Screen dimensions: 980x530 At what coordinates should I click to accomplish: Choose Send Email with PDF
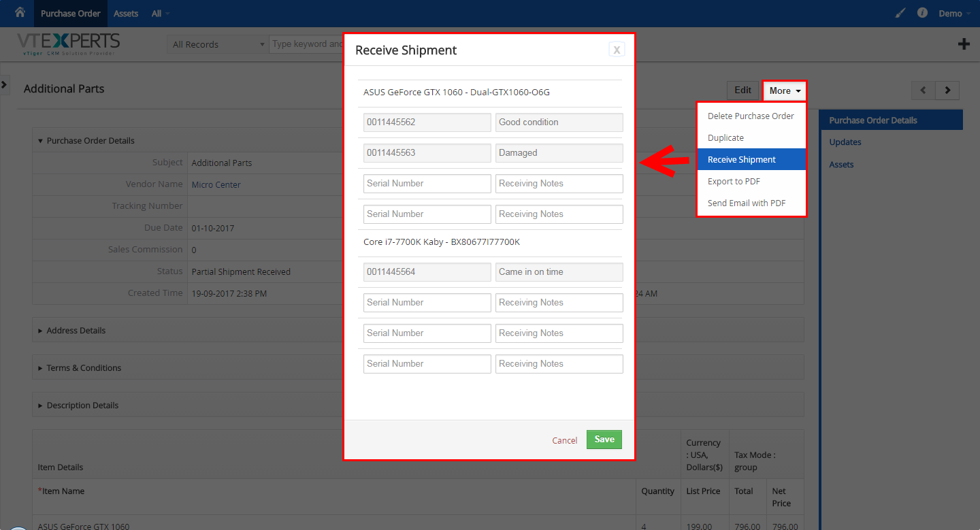click(751, 203)
